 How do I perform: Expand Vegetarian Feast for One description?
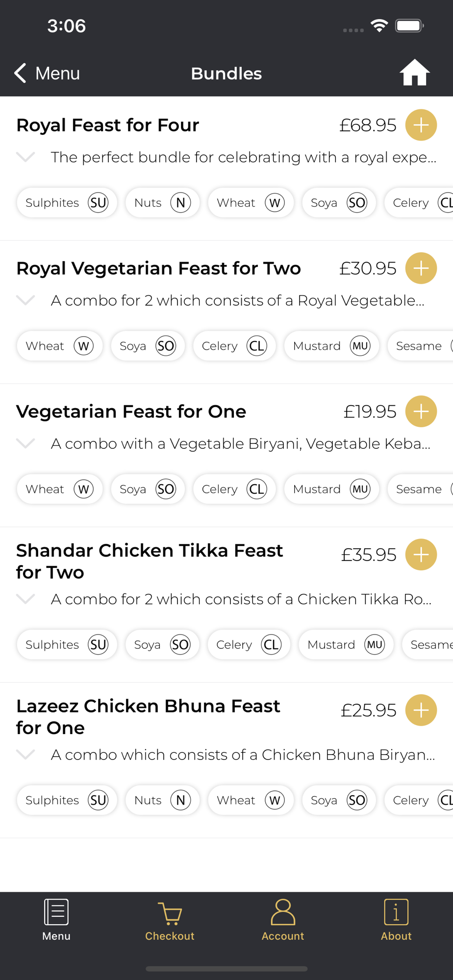coord(25,443)
